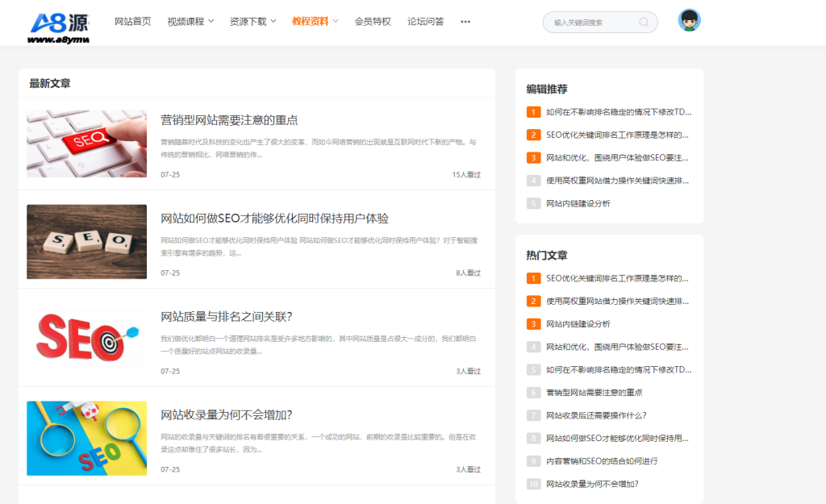826x504 pixels.
Task: Click the 编辑推荐 section heading
Action: coord(547,89)
